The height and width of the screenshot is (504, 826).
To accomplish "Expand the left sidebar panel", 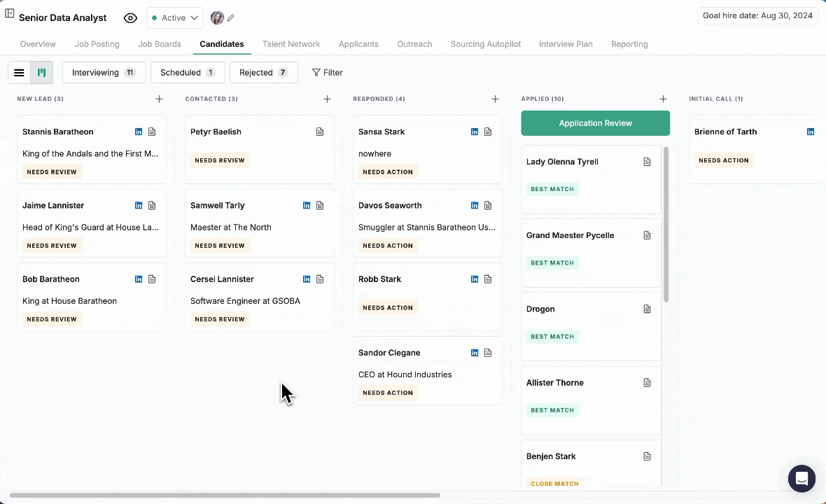I will click(9, 14).
